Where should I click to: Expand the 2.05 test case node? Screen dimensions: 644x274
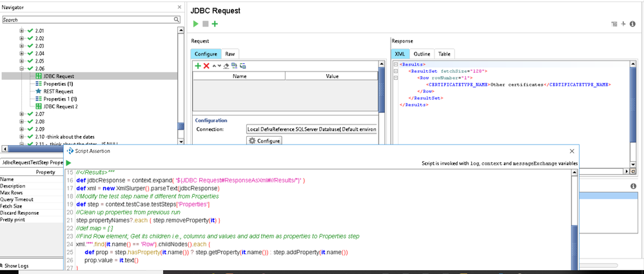click(22, 61)
